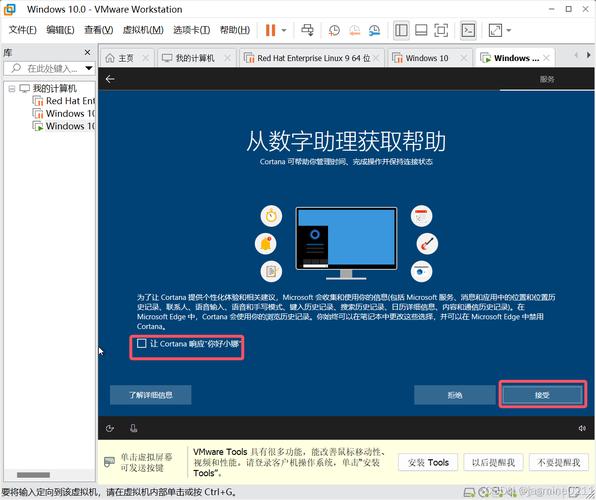The width and height of the screenshot is (596, 500).
Task: Show previous tabs with left arrow
Action: point(576,55)
